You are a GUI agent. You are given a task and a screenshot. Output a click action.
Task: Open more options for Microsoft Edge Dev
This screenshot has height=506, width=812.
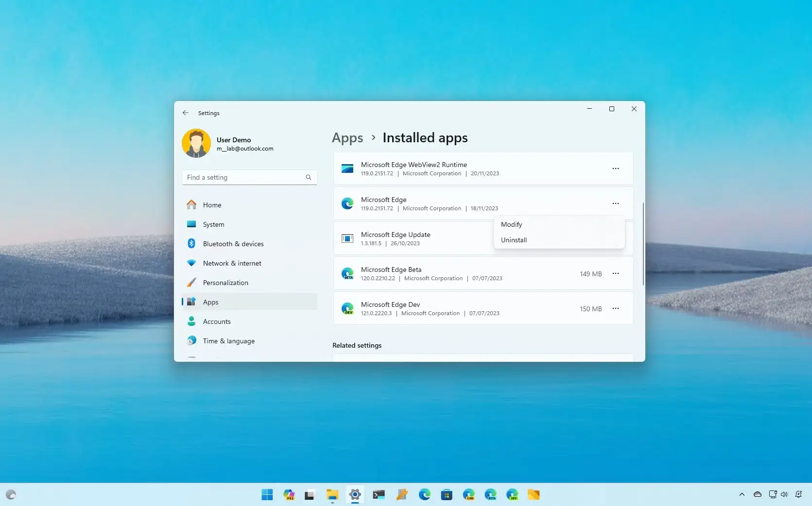(x=616, y=308)
